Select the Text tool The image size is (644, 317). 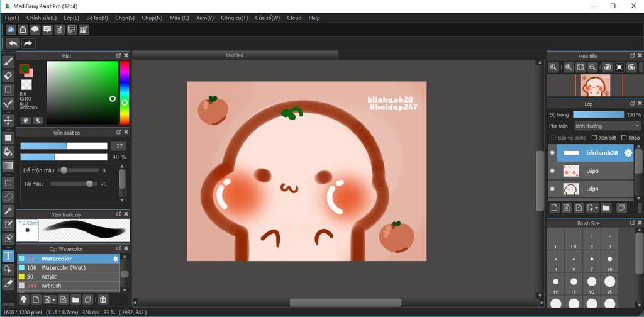point(8,256)
